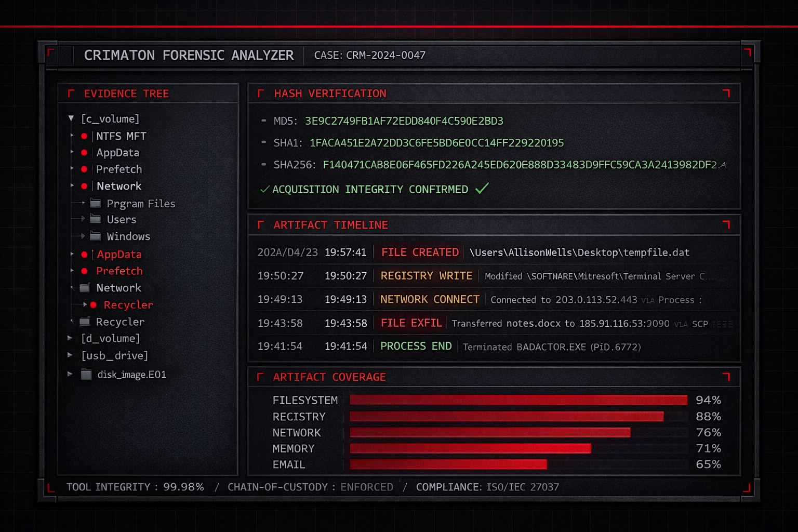This screenshot has width=798, height=532.
Task: Click the CASE: CRM-2024-0047 label
Action: [x=369, y=55]
